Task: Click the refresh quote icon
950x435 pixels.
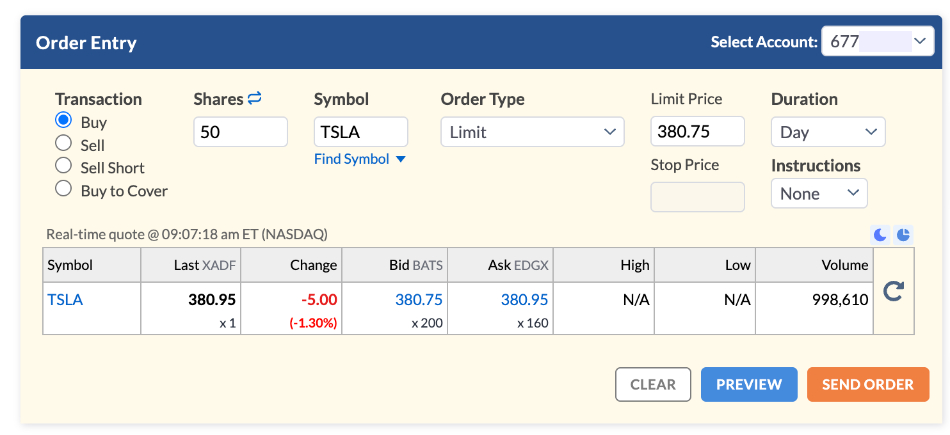Action: click(x=895, y=292)
